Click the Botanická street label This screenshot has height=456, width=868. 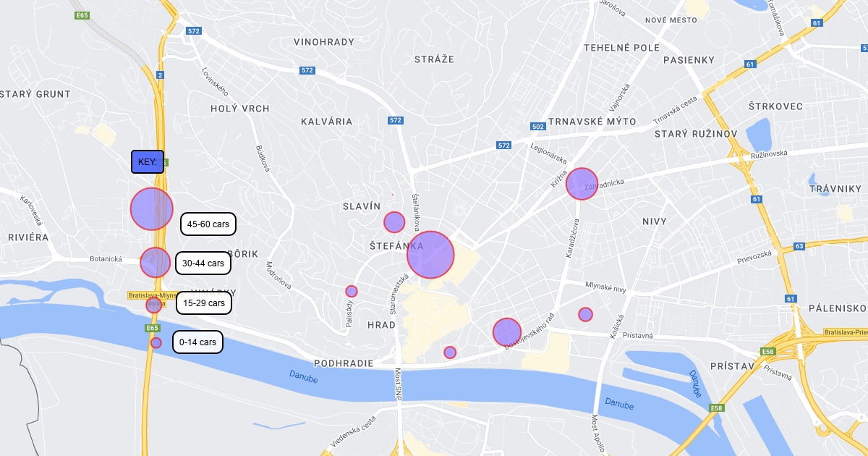coord(106,258)
